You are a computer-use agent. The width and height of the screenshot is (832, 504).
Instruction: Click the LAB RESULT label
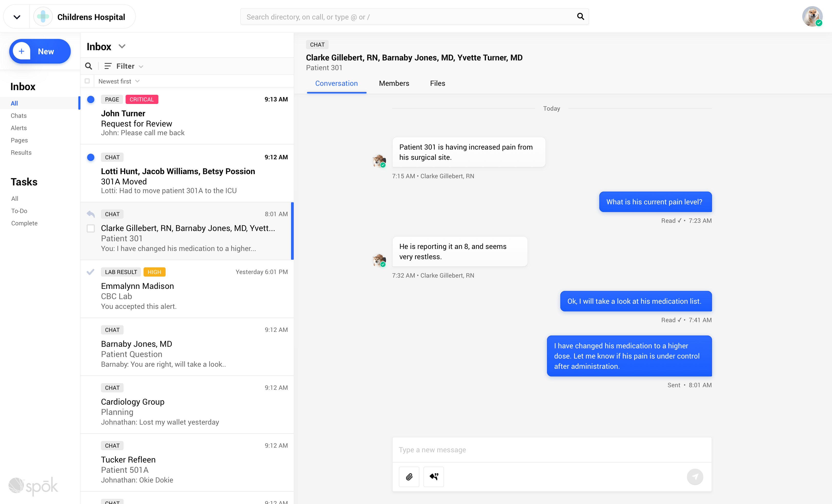121,272
